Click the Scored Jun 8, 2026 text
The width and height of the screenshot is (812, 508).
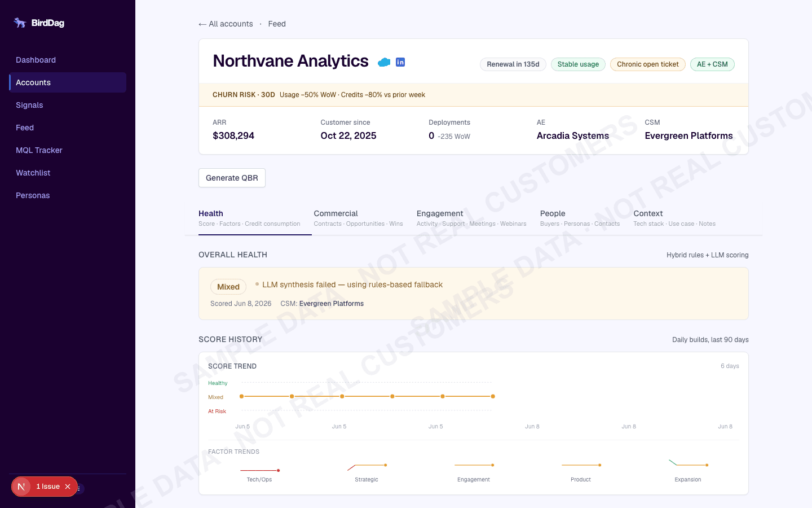click(241, 304)
